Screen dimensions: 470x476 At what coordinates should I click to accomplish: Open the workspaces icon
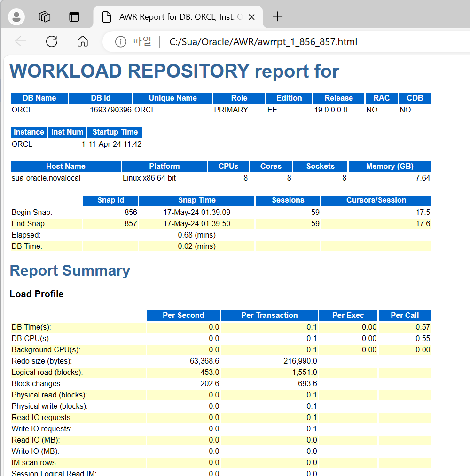coord(45,16)
